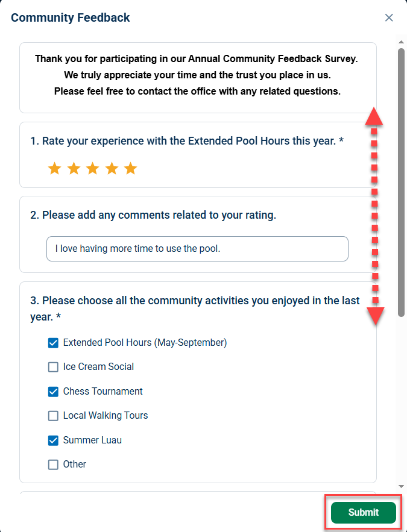Screen dimensions: 407x532
Task: Click the Ice Cream Social label
Action: pyautogui.click(x=98, y=367)
